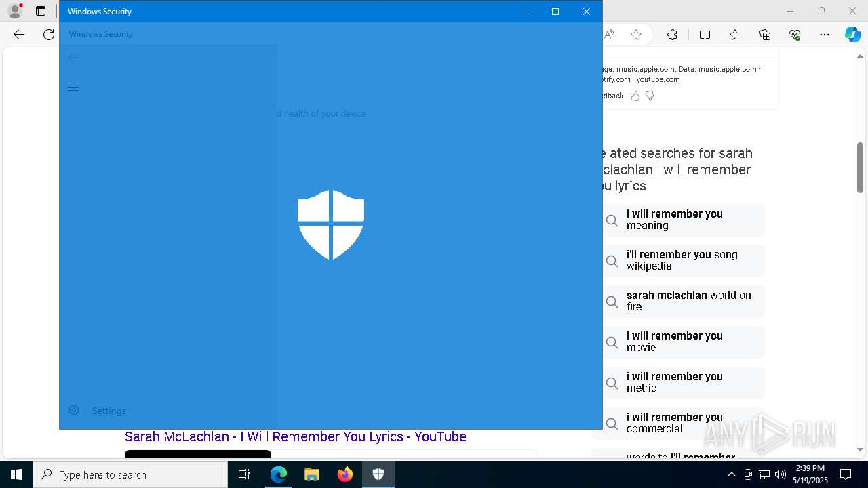The image size is (868, 488).
Task: Open the volume control tray icon
Action: tap(781, 474)
